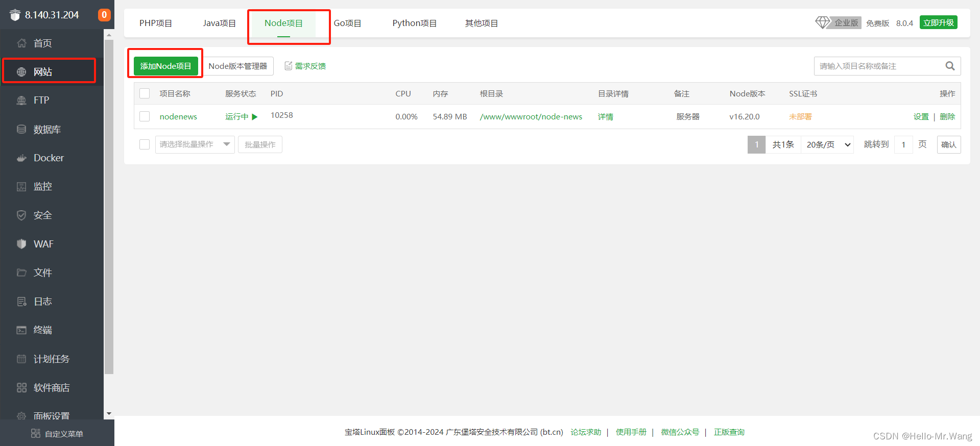Click the feedback note icon by 需求反馈

pyautogui.click(x=289, y=66)
